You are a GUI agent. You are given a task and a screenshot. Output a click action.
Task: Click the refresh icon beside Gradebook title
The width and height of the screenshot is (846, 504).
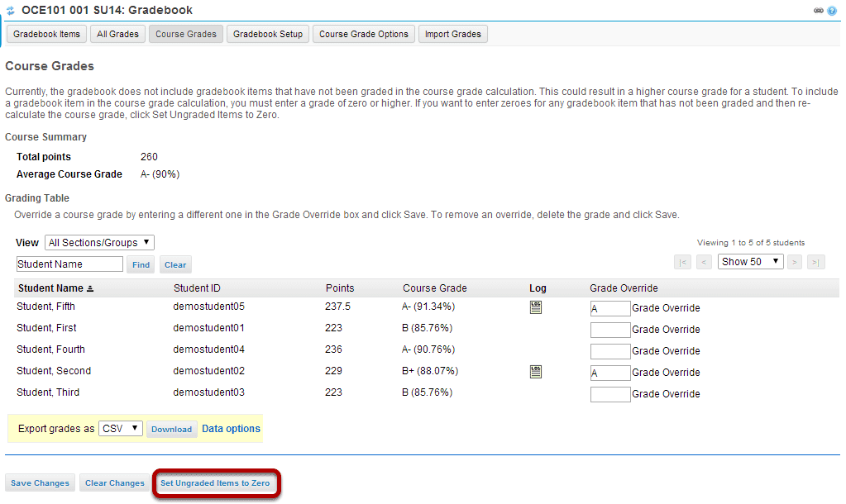pyautogui.click(x=10, y=10)
